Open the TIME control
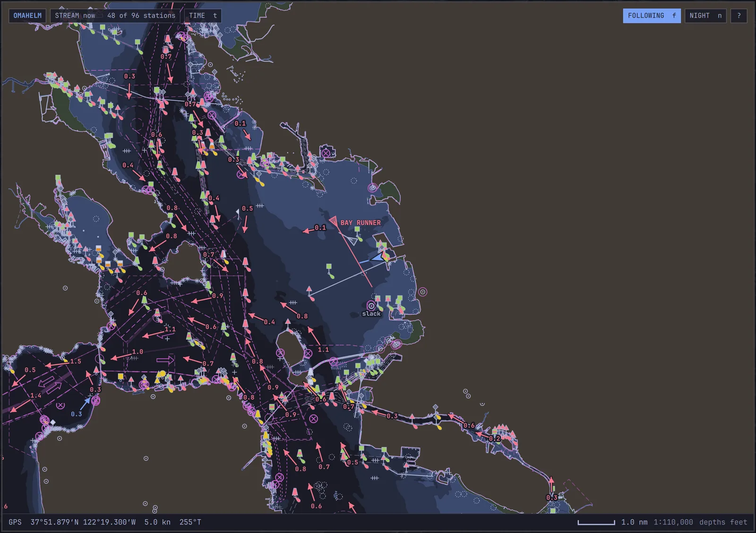Viewport: 756px width, 533px height. pos(203,16)
